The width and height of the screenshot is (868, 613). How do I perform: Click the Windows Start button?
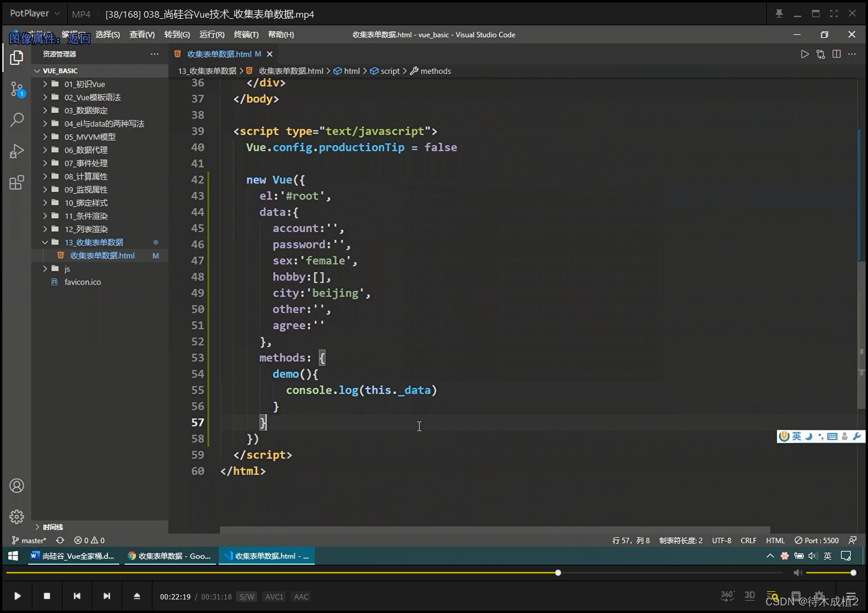(x=13, y=556)
